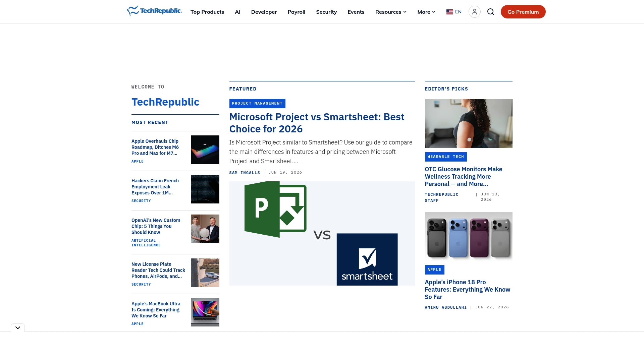644x362 pixels.
Task: Select the US flag language icon
Action: 450,12
